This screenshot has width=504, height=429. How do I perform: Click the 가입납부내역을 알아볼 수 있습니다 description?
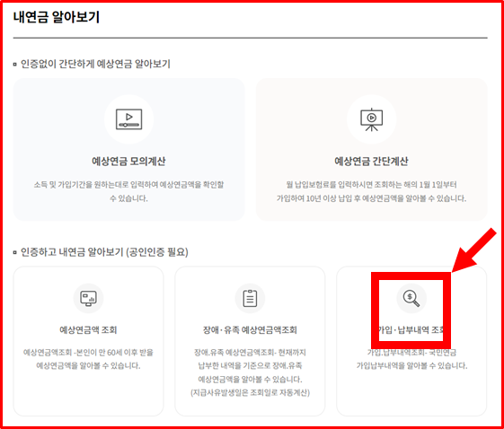(411, 365)
